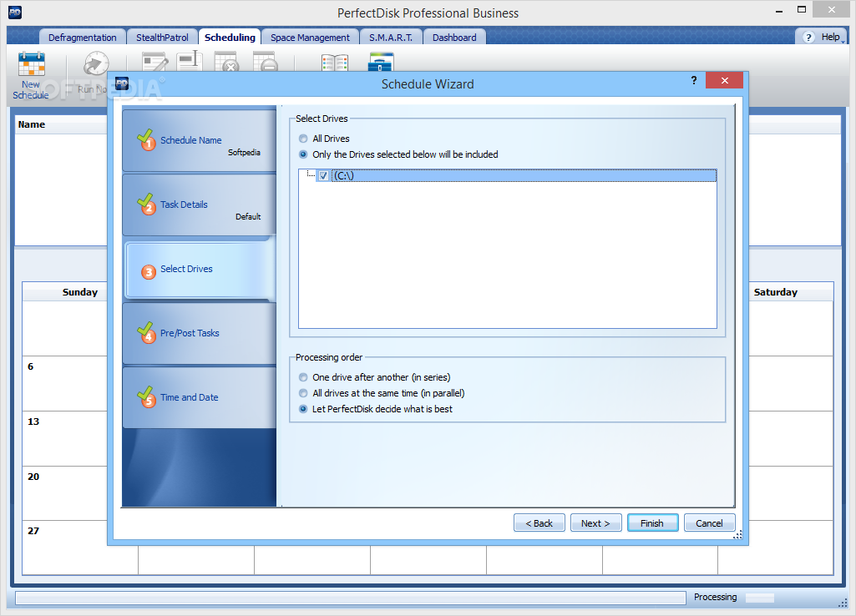Screen dimensions: 856x616
Task: Click the edit schedule pencil icon
Action: pos(155,61)
